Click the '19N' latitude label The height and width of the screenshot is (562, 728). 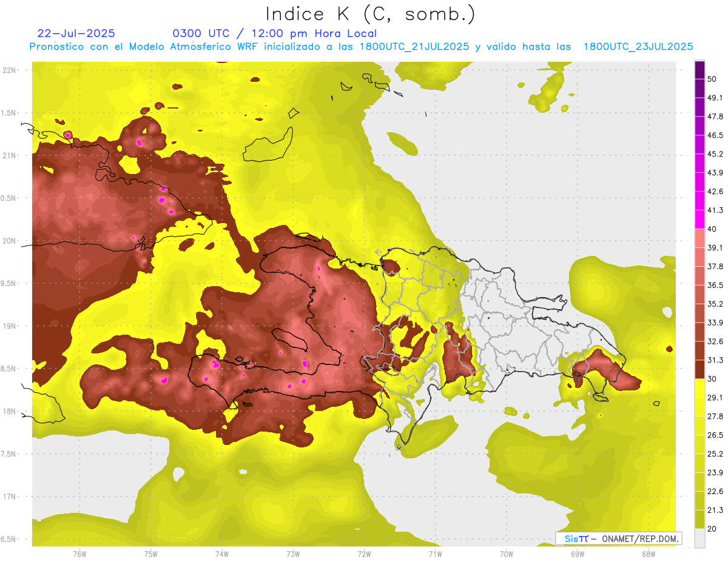coord(9,326)
